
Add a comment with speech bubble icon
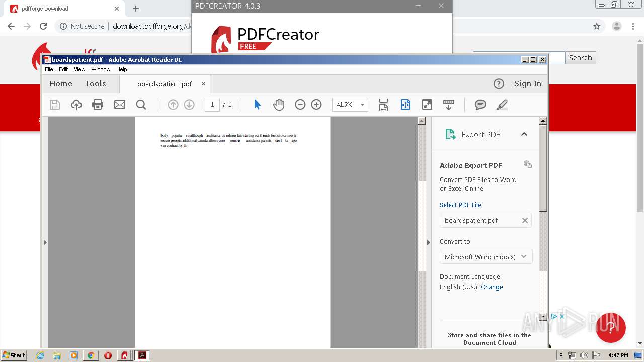(480, 105)
